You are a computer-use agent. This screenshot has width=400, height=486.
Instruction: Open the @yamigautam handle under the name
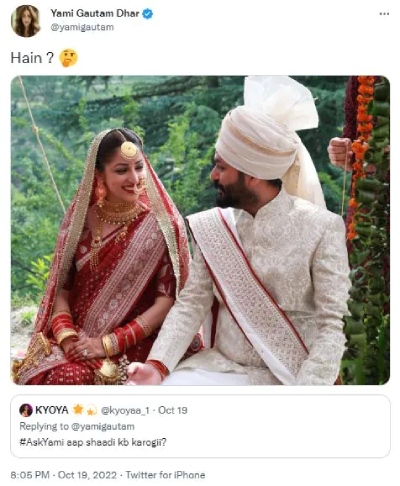82,27
